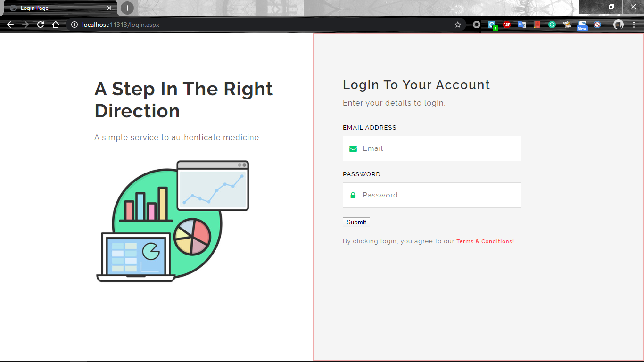
Task: Open the Google Translate extension
Action: [x=522, y=25]
